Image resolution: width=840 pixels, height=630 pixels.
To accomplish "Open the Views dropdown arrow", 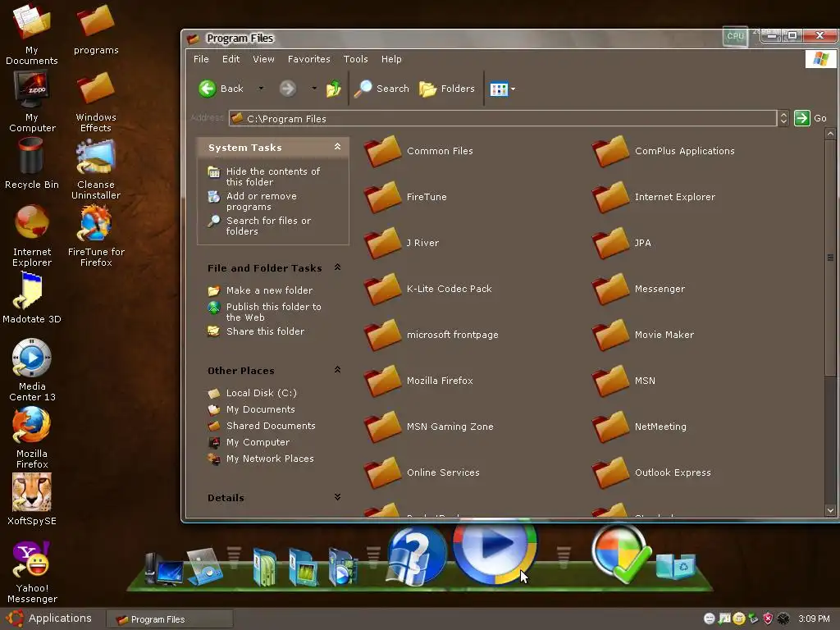I will [x=513, y=89].
